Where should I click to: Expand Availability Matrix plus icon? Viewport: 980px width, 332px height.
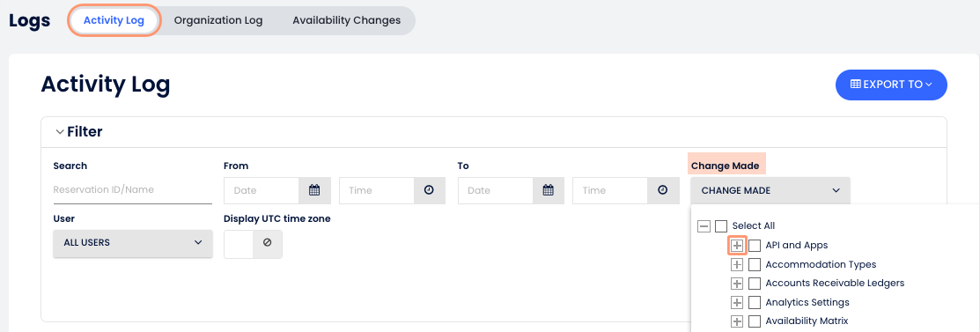pos(737,321)
